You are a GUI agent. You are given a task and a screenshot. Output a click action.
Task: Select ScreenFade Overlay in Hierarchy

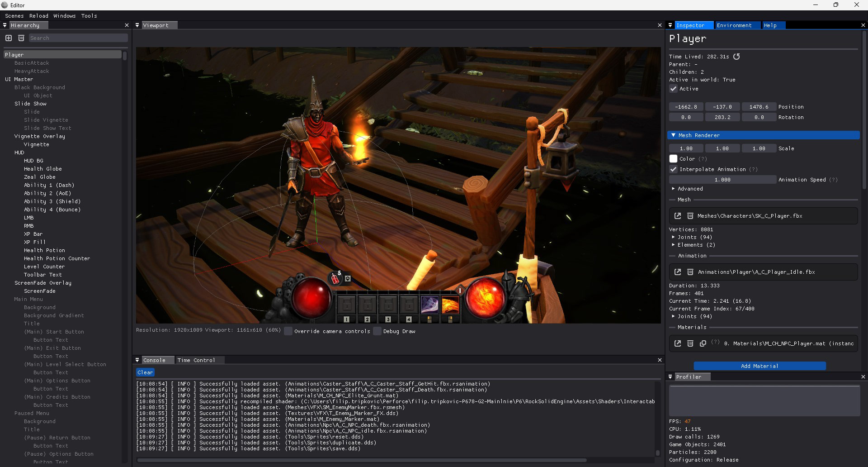[x=43, y=283]
